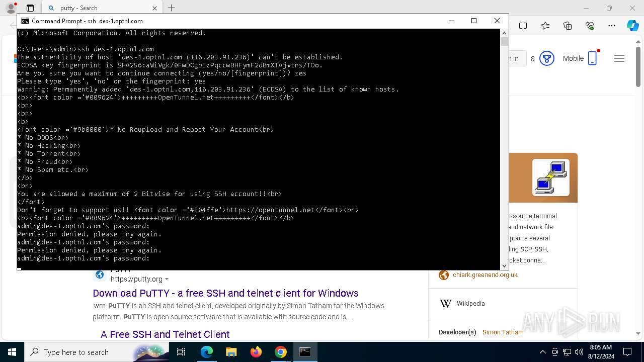Viewport: 644px width, 362px height.
Task: Open chiark.greenend.org.uk link
Action: coord(485,275)
